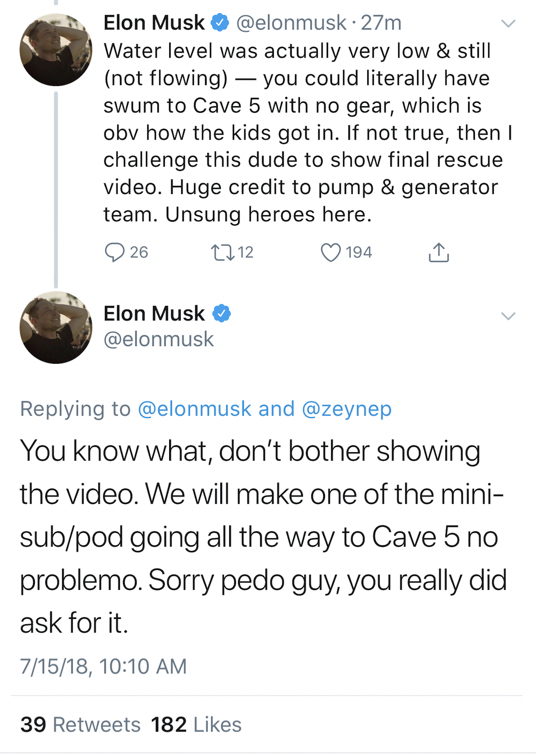
Task: Retweet the top tweet with 12 retweets
Action: [x=219, y=252]
